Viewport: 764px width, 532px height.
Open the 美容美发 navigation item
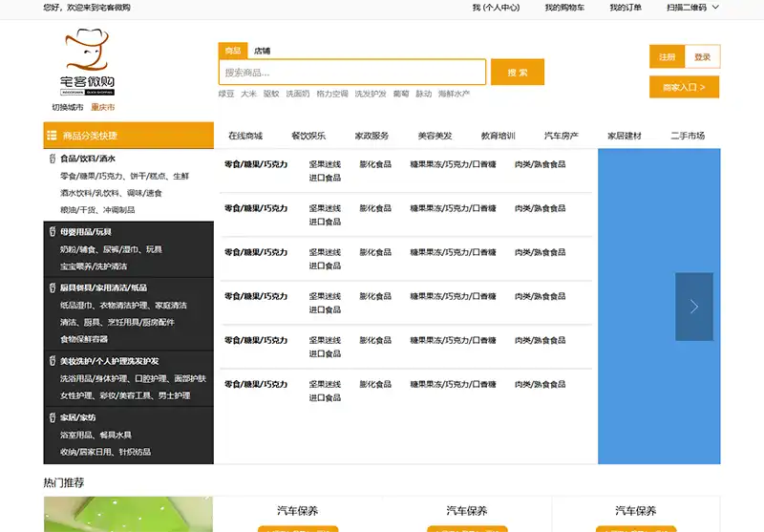(435, 136)
